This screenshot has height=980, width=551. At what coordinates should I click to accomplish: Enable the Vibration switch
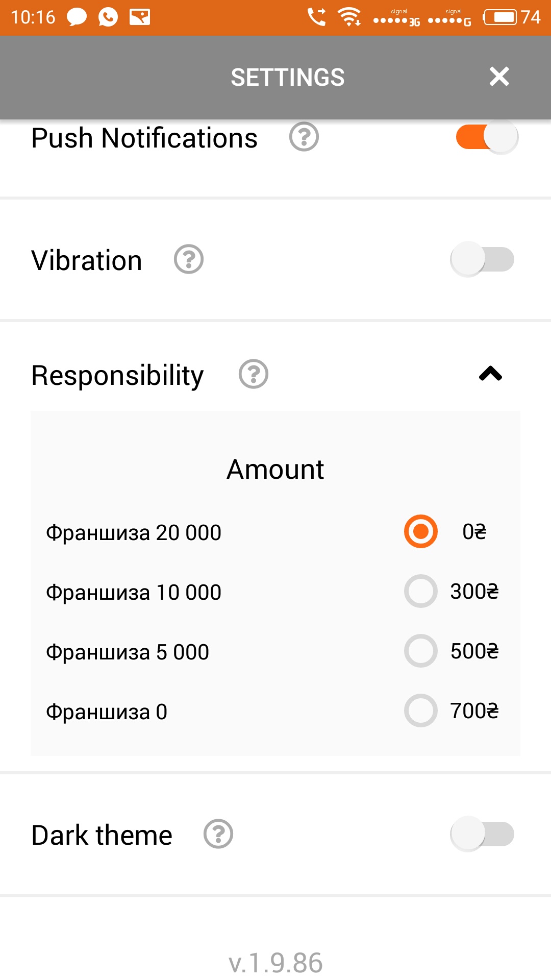tap(482, 259)
